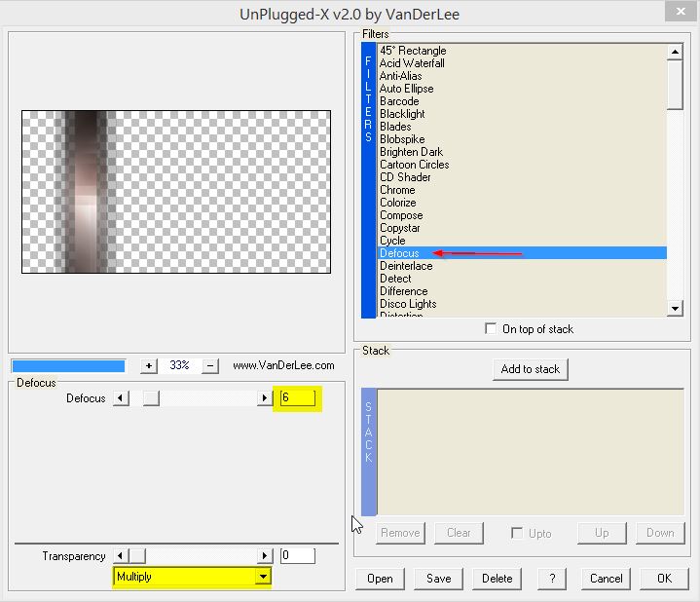Click Transparency slider left arrow

click(120, 556)
